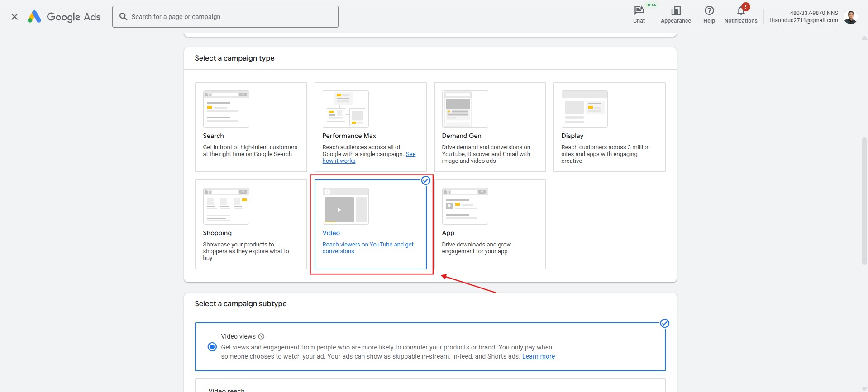
Task: Click the search magnifier icon
Action: pos(123,17)
